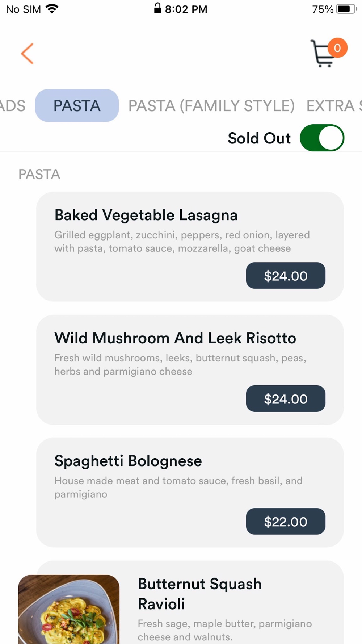Viewport: 362px width, 644px height.
Task: Select the Wild Mushroom And Leek Risotto title
Action: coord(175,338)
